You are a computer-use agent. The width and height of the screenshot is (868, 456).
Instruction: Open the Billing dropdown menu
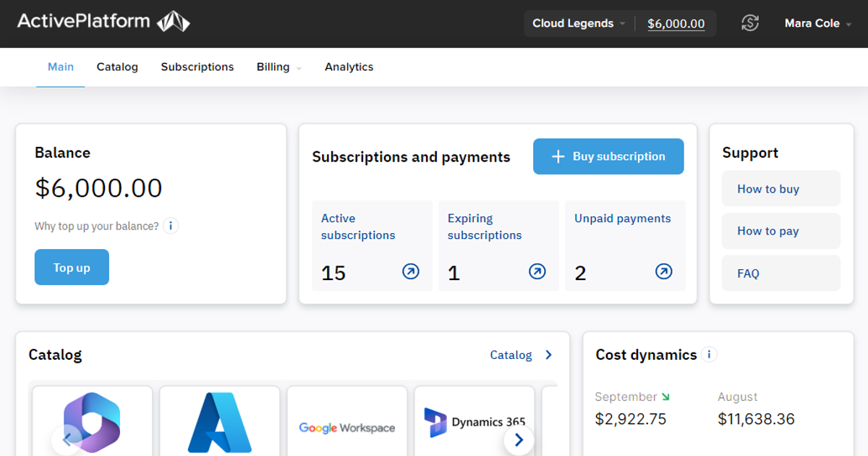[x=278, y=67]
